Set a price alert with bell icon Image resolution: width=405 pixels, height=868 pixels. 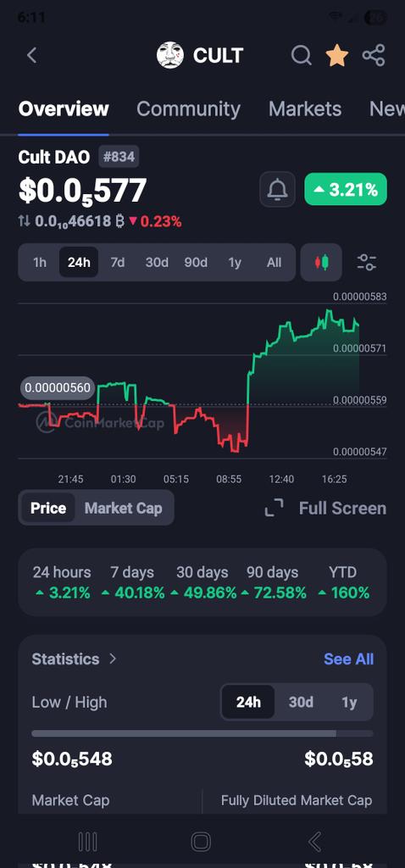tap(277, 189)
